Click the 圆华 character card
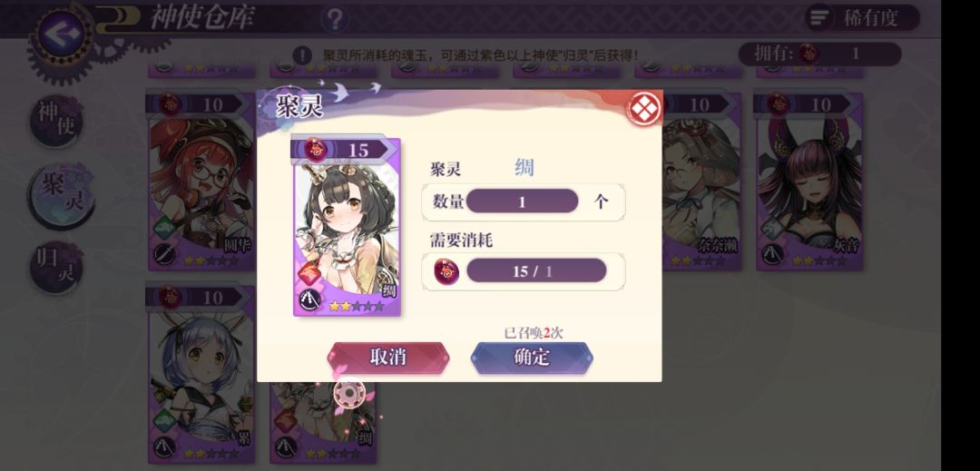Screen dimensions: 980x471 pos(201,182)
